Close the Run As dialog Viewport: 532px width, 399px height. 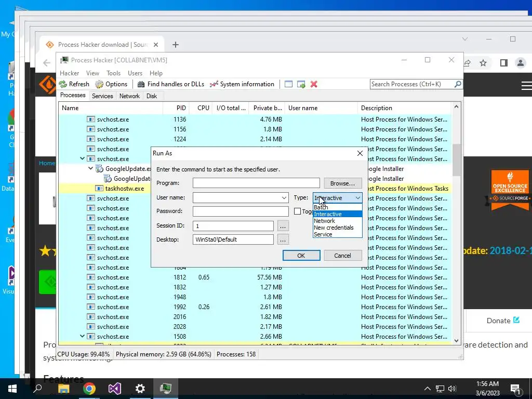(x=360, y=153)
